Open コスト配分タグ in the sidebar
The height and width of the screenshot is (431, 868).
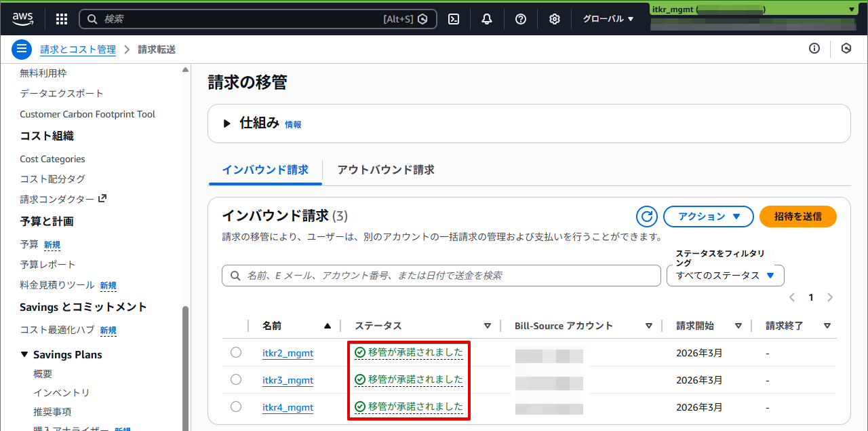click(x=52, y=179)
